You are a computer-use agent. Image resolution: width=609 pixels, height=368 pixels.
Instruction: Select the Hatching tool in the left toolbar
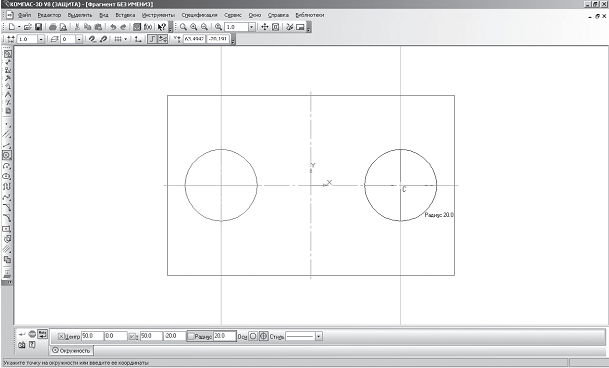pyautogui.click(x=7, y=249)
